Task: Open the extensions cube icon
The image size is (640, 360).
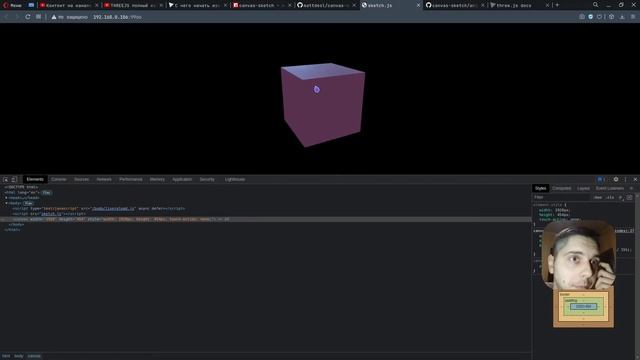Action: (611, 17)
